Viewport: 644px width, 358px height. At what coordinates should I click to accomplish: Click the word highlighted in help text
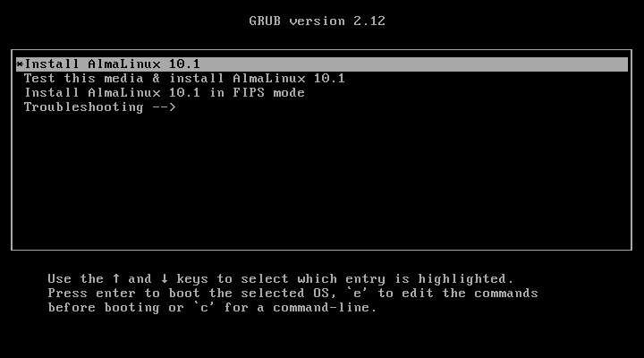[x=462, y=278]
